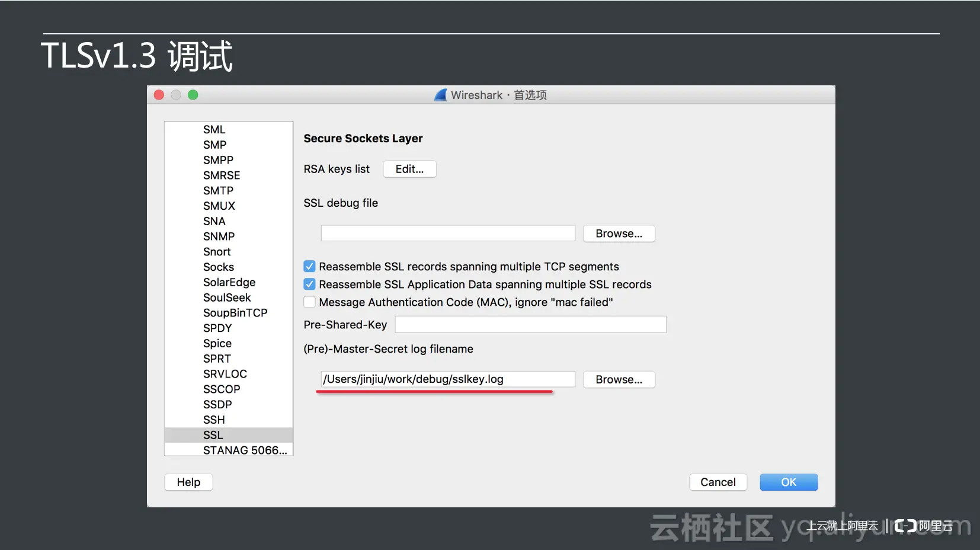Pick SMUX from protocol list

(x=229, y=206)
